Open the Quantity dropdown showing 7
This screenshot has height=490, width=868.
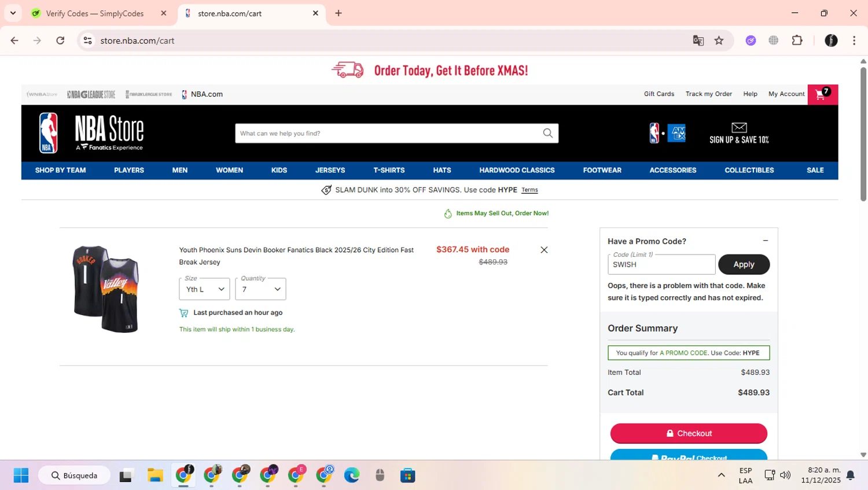[260, 289]
